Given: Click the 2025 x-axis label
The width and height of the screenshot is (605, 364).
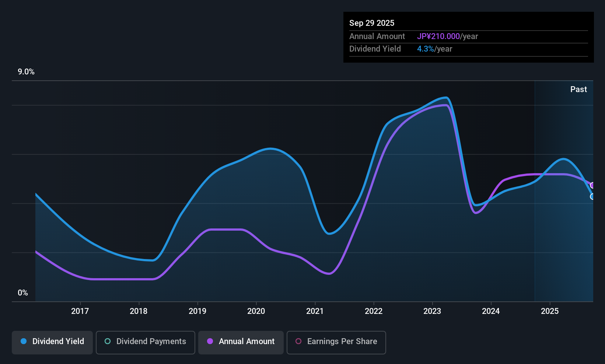Looking at the screenshot, I should (x=550, y=311).
